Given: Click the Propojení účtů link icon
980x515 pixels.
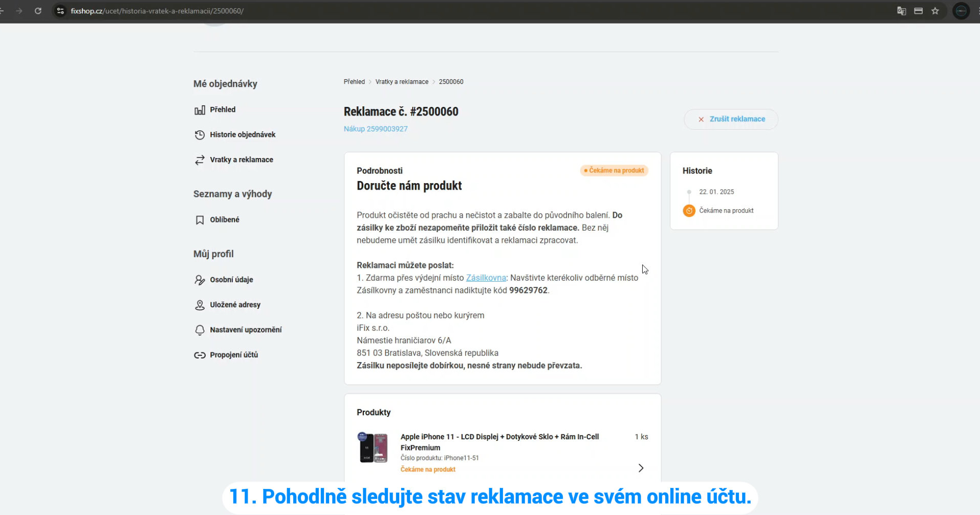Looking at the screenshot, I should (200, 355).
